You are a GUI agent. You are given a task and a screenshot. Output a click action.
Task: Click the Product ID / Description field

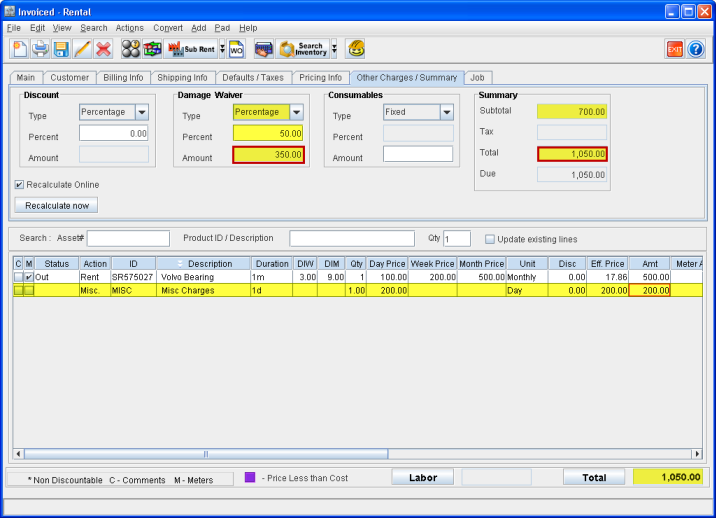(352, 238)
